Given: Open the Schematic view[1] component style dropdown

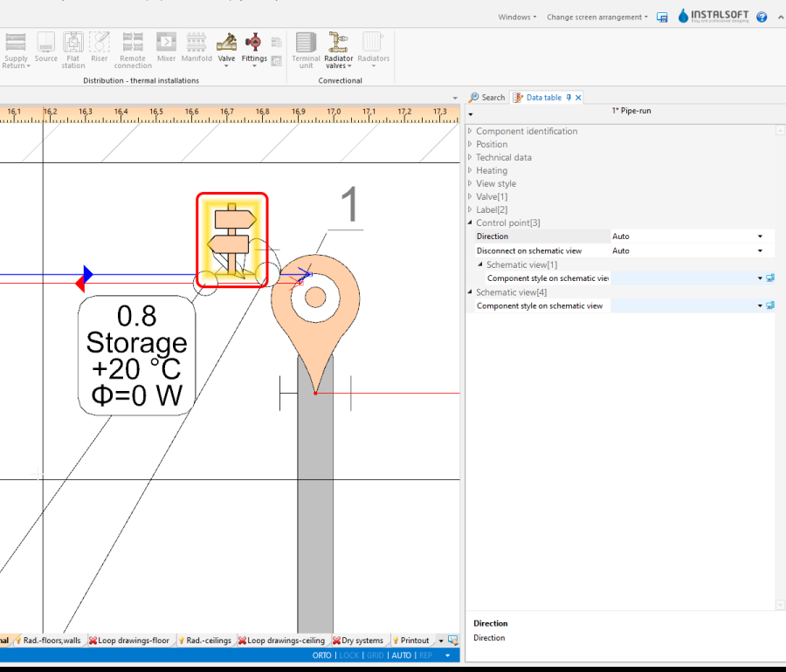Looking at the screenshot, I should 760,278.
